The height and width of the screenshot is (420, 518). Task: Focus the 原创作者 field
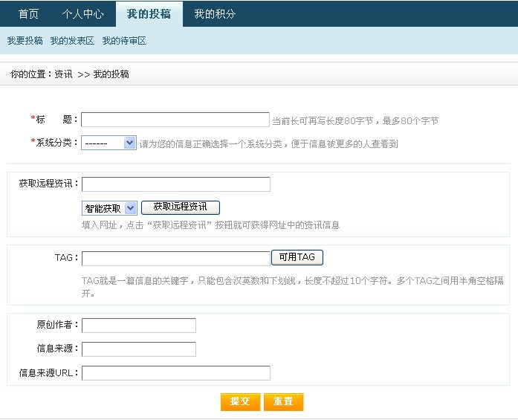point(139,325)
